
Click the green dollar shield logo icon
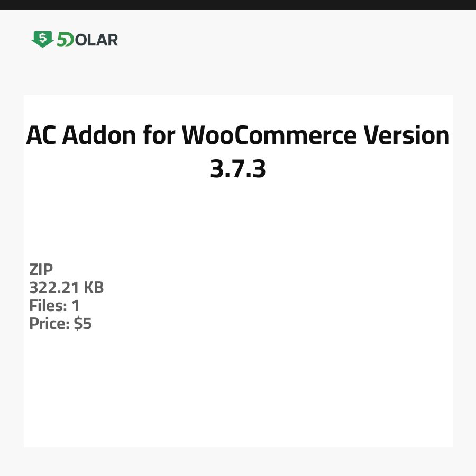pyautogui.click(x=42, y=39)
